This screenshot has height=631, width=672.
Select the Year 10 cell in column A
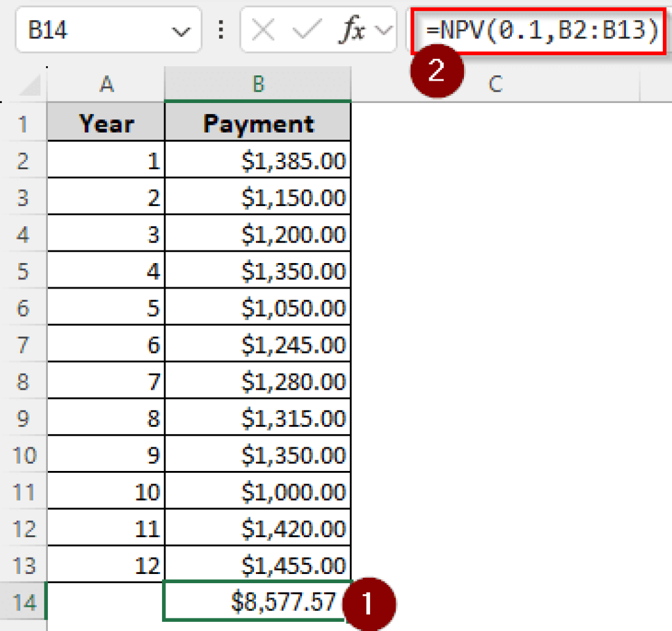point(106,491)
